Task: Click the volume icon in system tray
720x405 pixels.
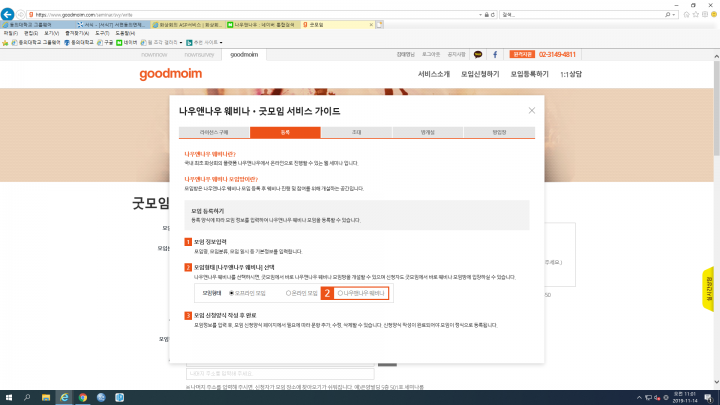Action: click(657, 398)
